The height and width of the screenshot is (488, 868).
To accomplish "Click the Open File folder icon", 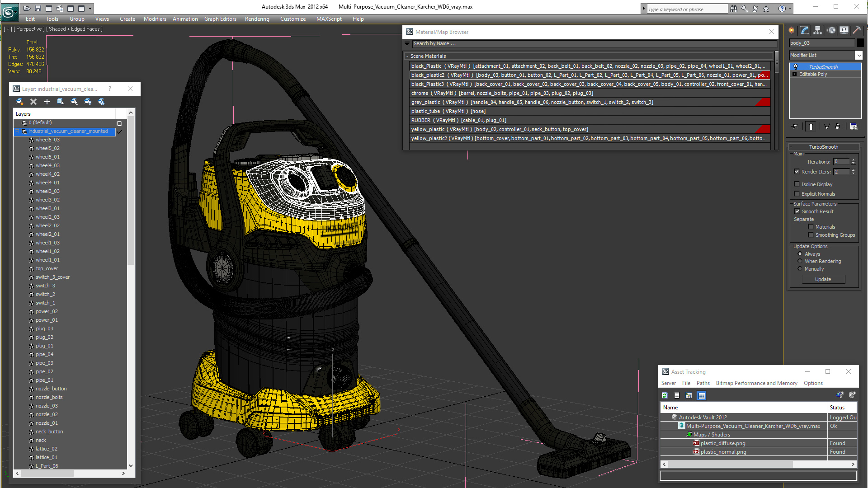I will (27, 8).
